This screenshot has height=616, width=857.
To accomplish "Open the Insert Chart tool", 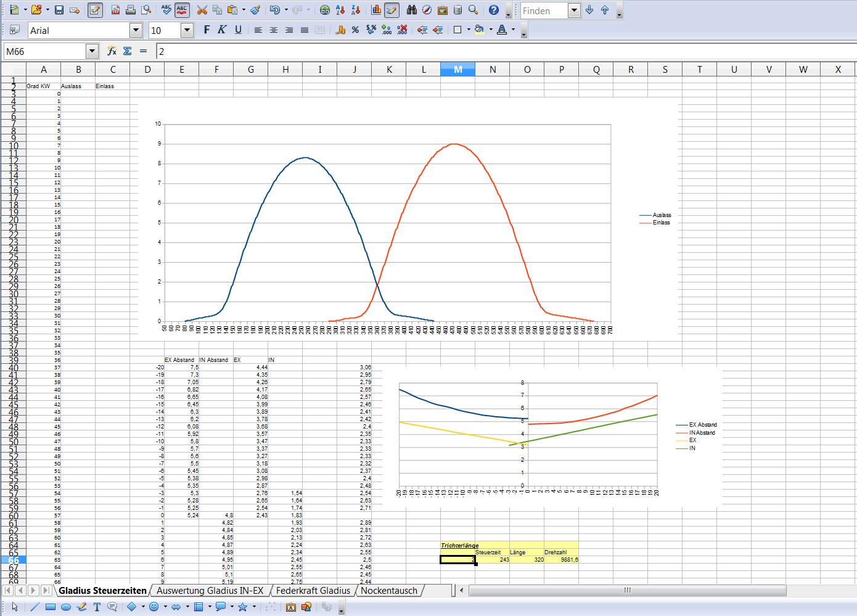I will (376, 10).
